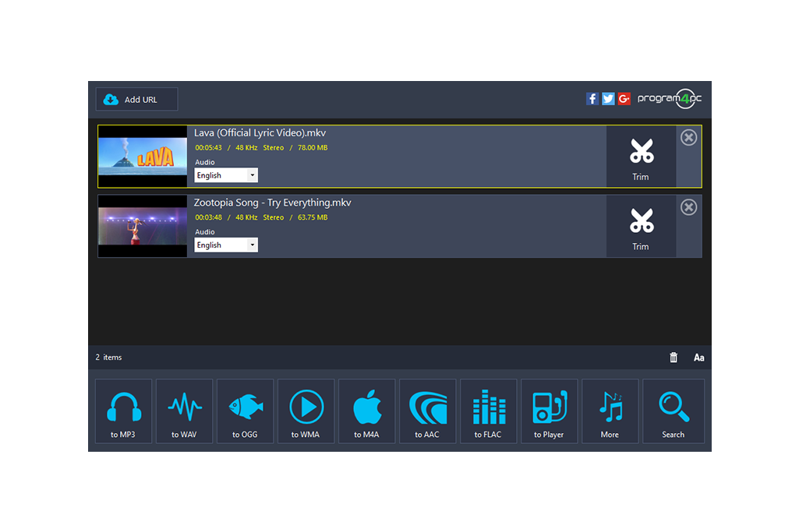The image size is (799, 532).
Task: Select the to WMA conversion icon
Action: pyautogui.click(x=306, y=411)
